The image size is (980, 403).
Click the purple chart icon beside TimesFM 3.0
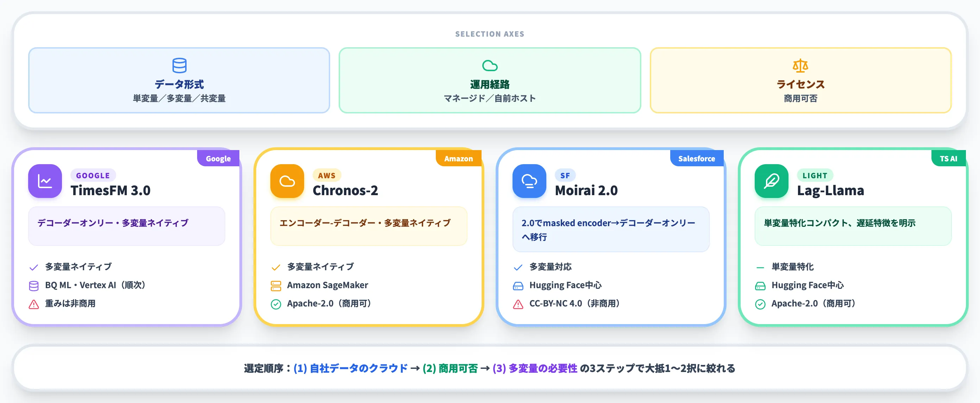click(x=45, y=181)
